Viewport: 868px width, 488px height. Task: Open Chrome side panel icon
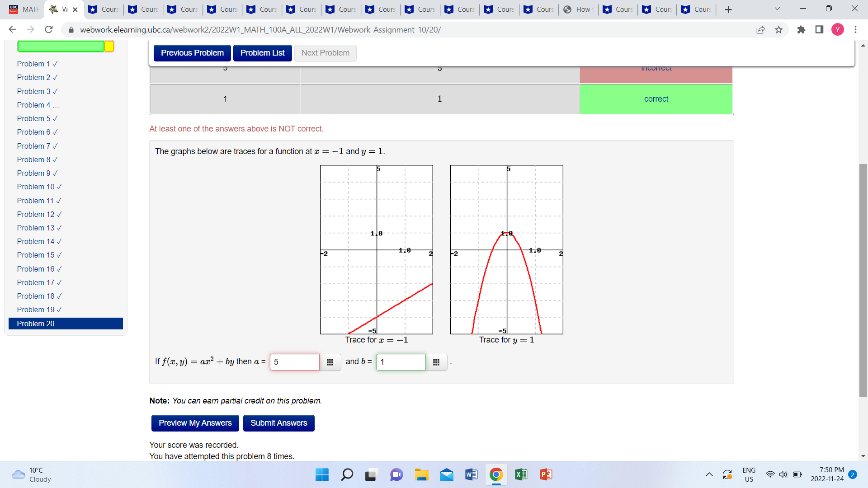click(x=819, y=30)
